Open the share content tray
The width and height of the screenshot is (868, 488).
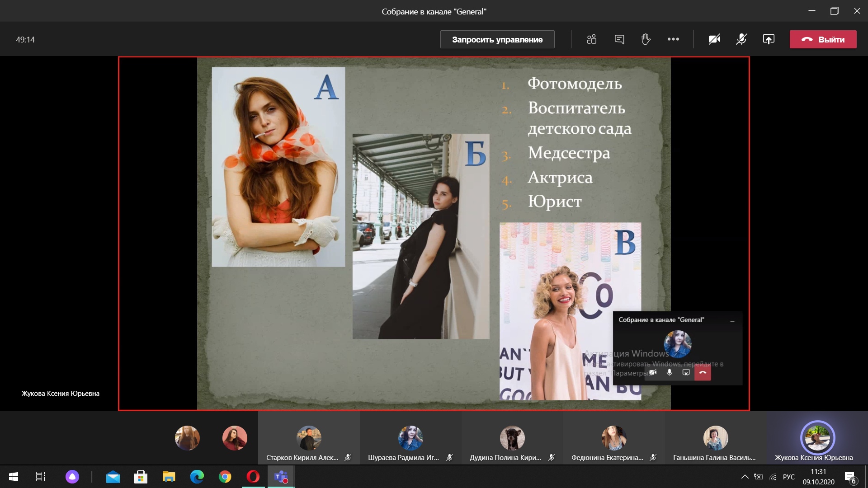[x=769, y=39]
